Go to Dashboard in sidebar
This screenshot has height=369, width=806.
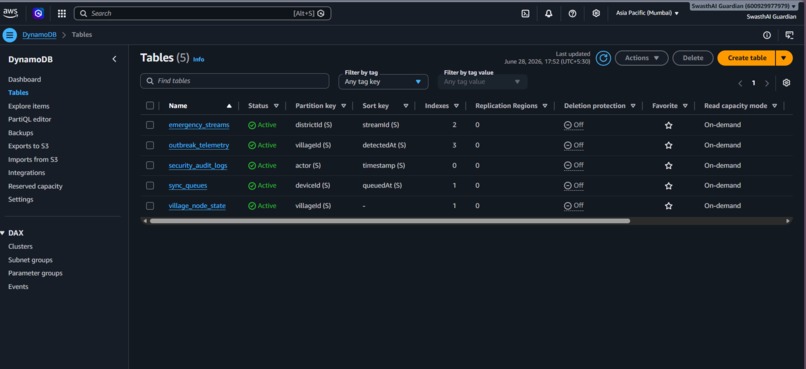tap(24, 80)
